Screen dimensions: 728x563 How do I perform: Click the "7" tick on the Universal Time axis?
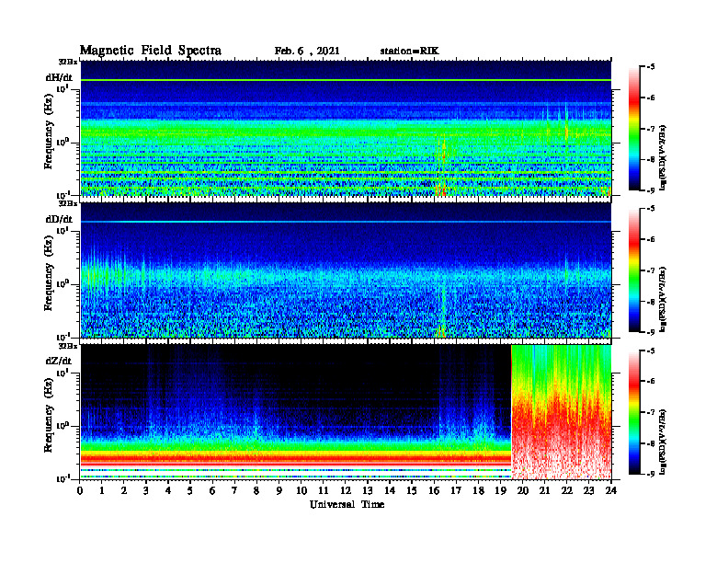[x=235, y=490]
